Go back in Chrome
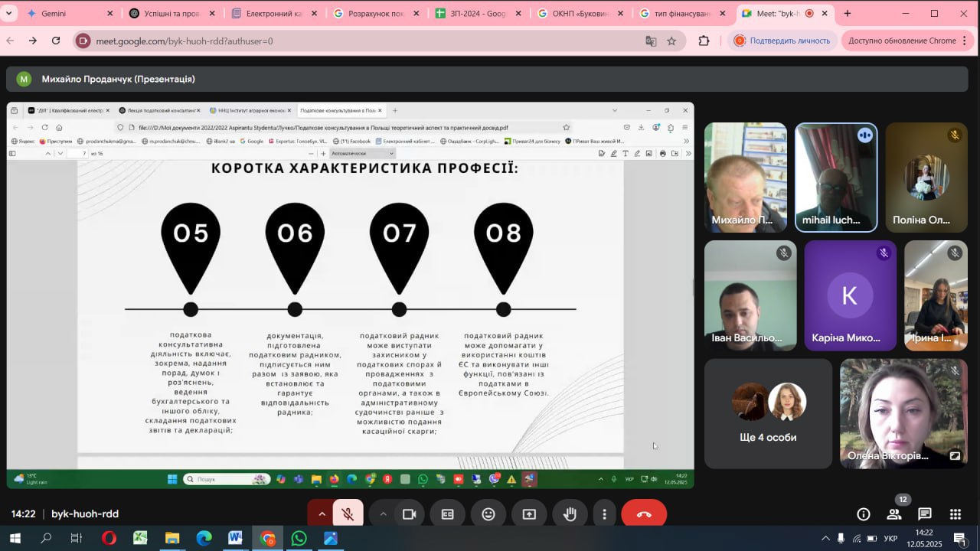This screenshot has width=980, height=551. (x=10, y=41)
